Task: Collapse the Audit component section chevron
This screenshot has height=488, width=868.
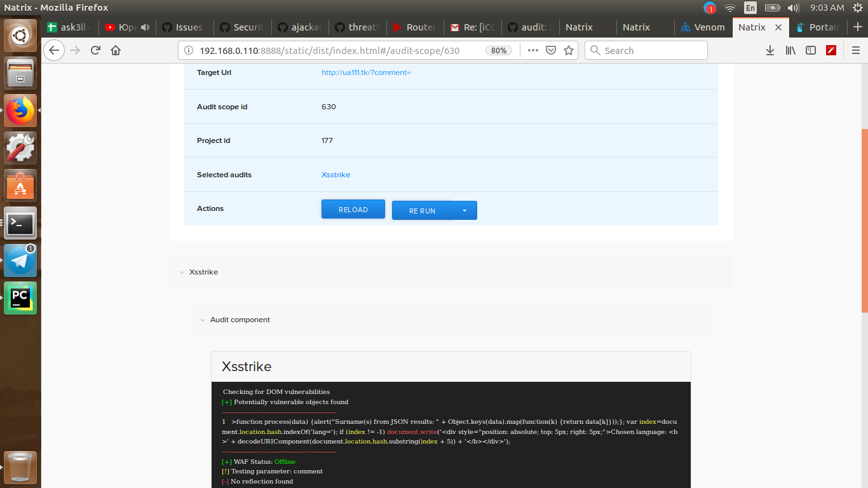Action: click(x=203, y=320)
